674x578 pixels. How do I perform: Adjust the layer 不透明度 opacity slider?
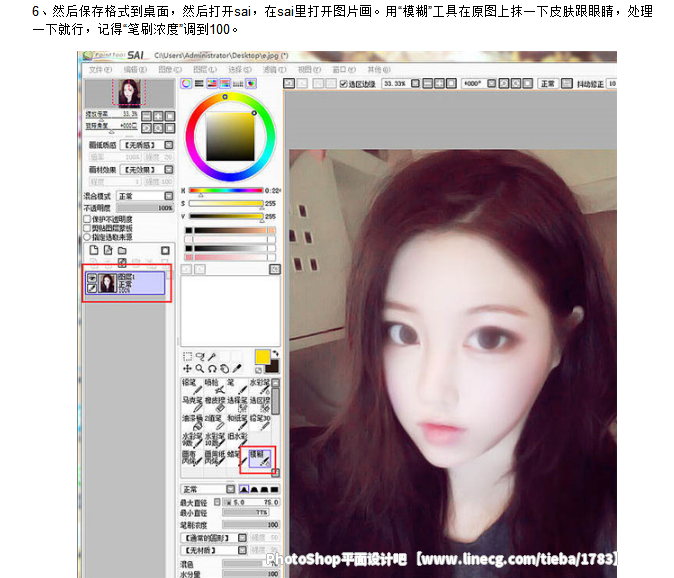coord(145,208)
